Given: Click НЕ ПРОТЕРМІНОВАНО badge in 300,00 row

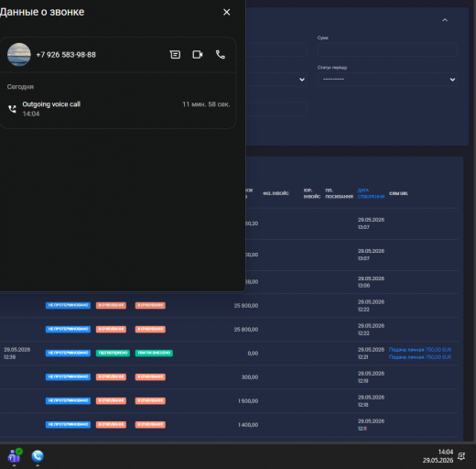Looking at the screenshot, I should pyautogui.click(x=68, y=376).
